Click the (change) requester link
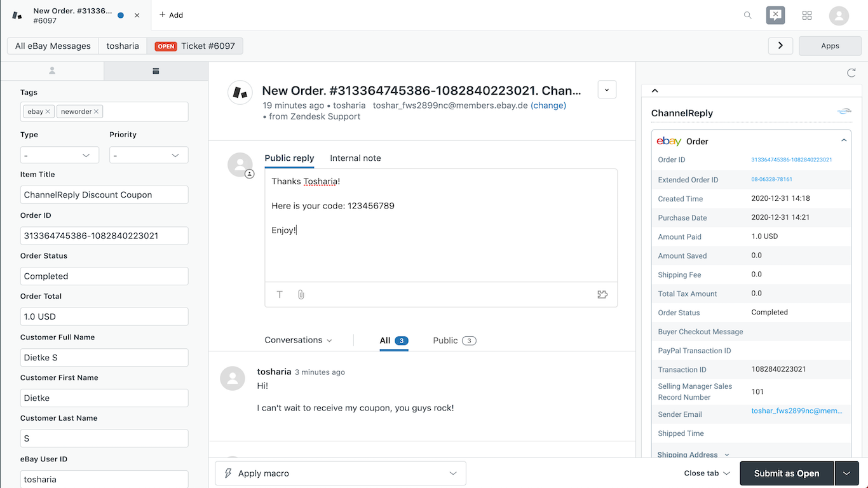868x488 pixels. pos(548,105)
